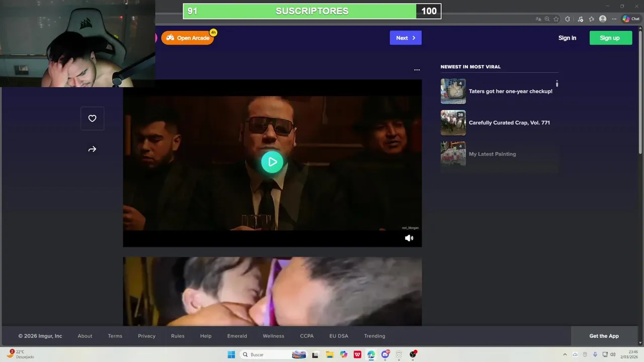Click the sidebar scrollbar handle in Most Viral
Viewport: 644px width, 362px height.
click(557, 83)
